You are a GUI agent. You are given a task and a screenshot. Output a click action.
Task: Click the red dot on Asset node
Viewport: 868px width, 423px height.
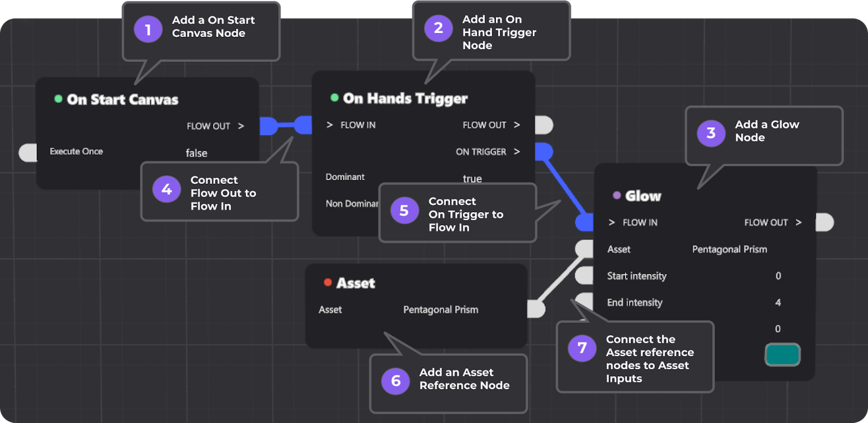pos(328,282)
